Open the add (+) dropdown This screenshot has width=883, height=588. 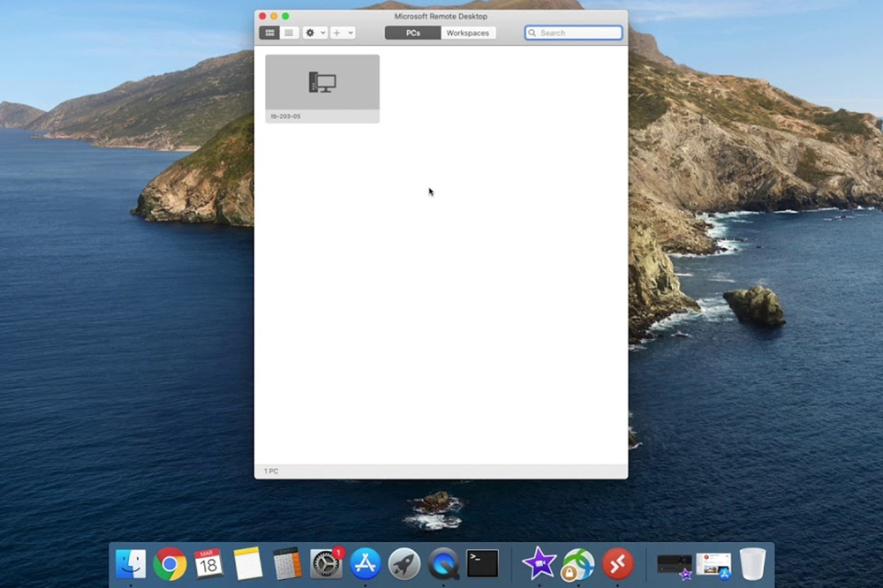pyautogui.click(x=343, y=34)
